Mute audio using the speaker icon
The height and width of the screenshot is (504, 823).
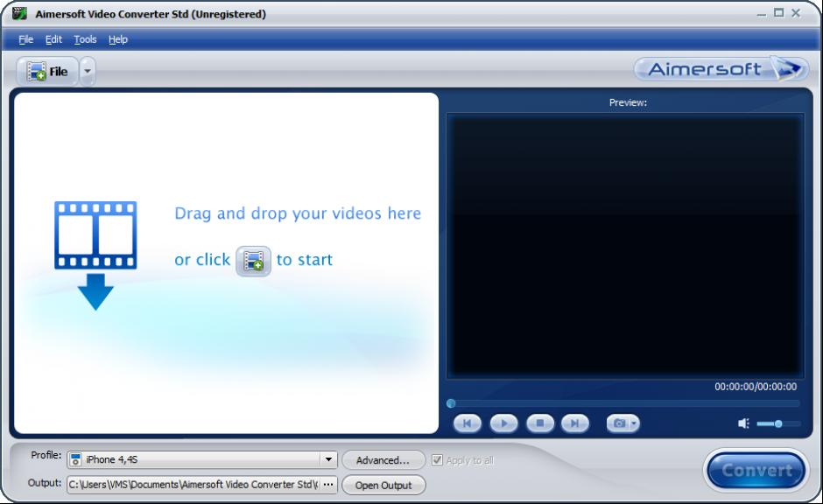pyautogui.click(x=743, y=423)
